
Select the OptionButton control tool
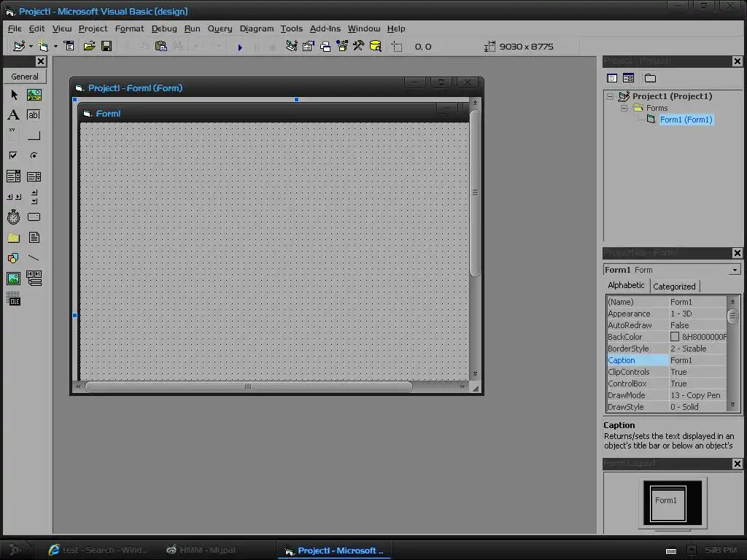[34, 156]
